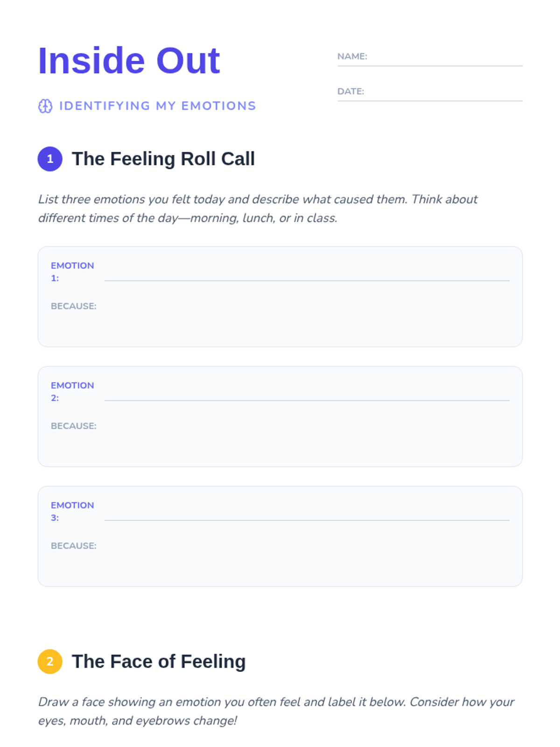
Task: Click the brain icon beside the subtitle
Action: (45, 106)
